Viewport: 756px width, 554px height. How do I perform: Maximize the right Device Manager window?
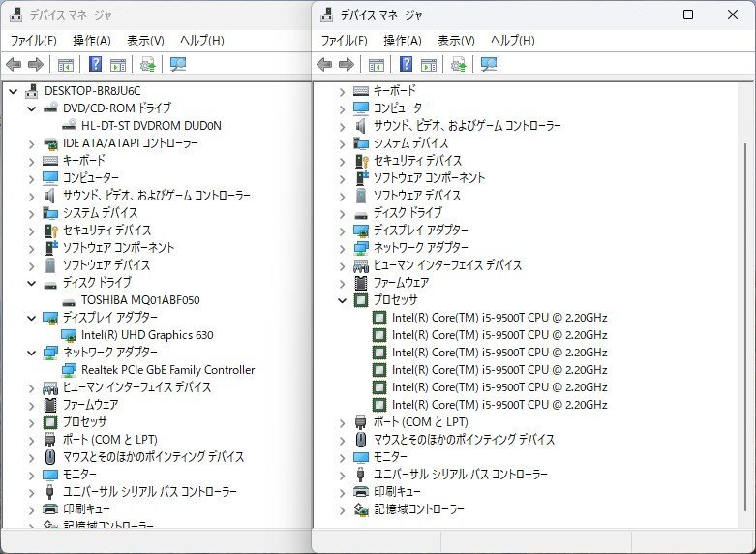(688, 15)
